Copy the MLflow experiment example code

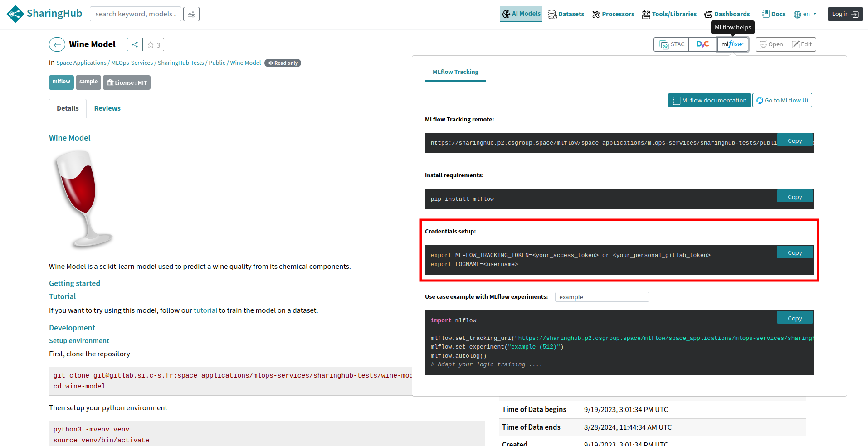795,317
